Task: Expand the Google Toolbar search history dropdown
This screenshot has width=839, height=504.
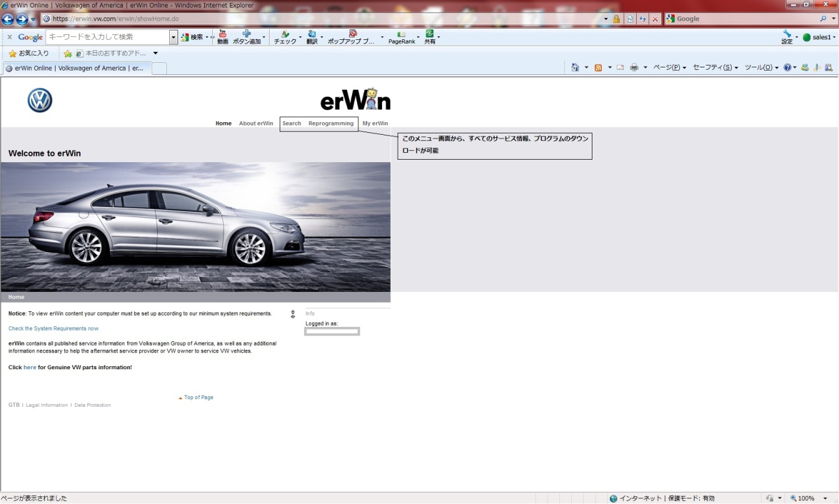Action: pos(174,37)
